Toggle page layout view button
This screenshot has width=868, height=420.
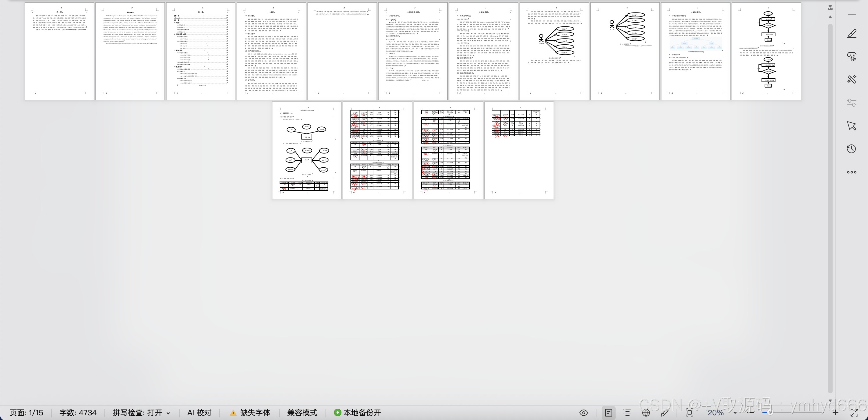pos(609,413)
